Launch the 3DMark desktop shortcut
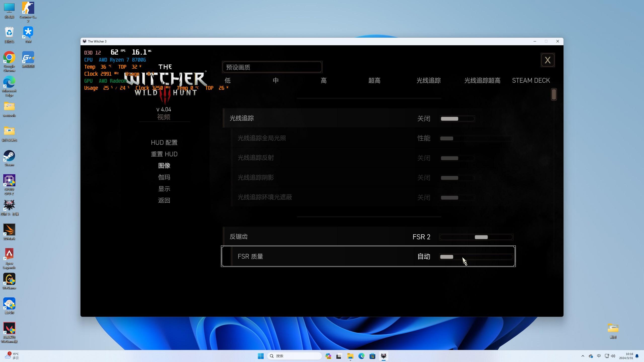Image resolution: width=644 pixels, height=362 pixels. 9,232
